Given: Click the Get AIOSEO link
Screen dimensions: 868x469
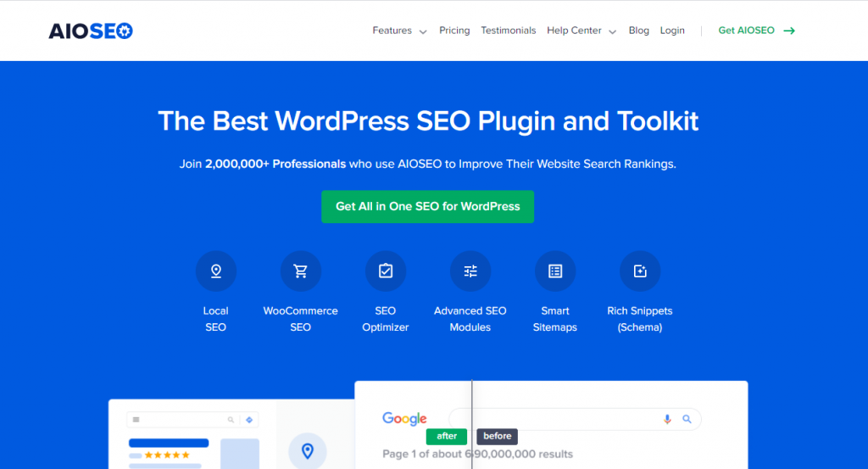Looking at the screenshot, I should pos(746,31).
